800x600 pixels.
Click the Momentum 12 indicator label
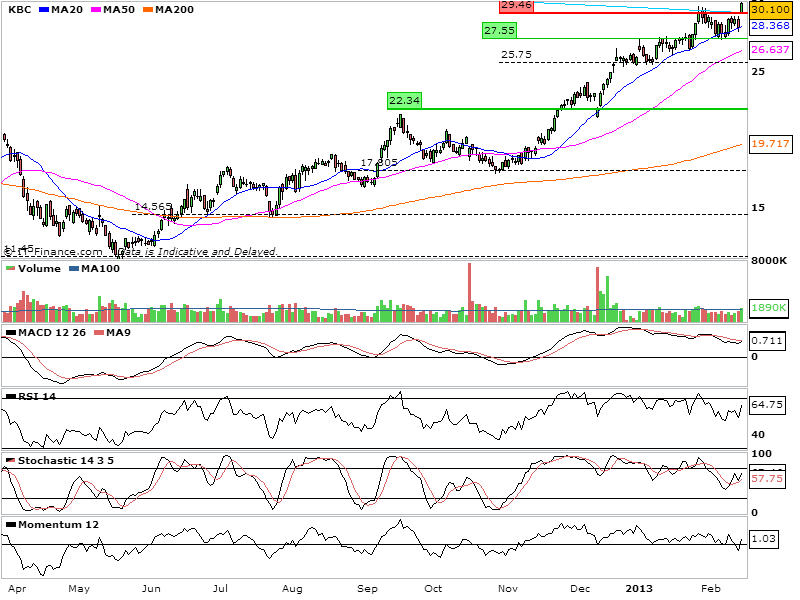pos(58,524)
